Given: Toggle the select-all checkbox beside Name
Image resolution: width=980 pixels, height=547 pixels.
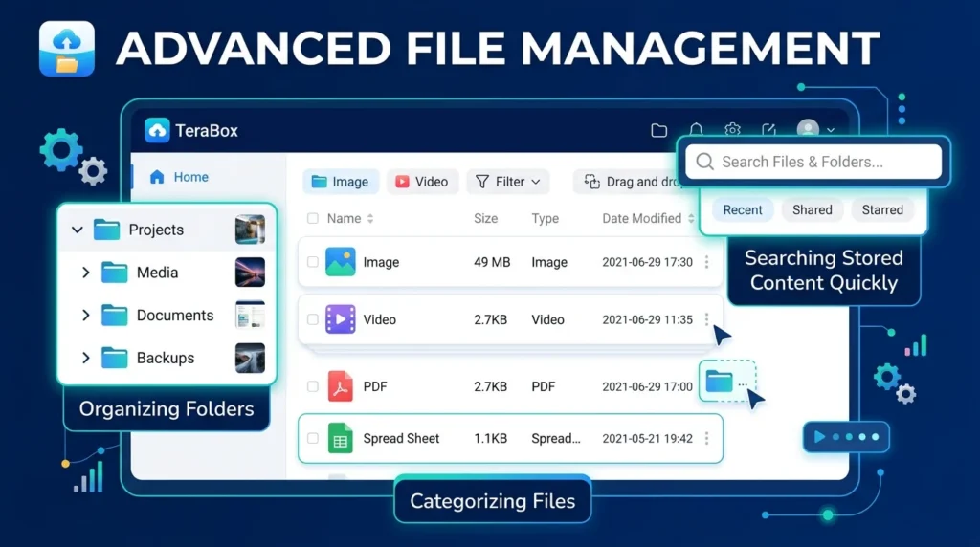Looking at the screenshot, I should 313,218.
